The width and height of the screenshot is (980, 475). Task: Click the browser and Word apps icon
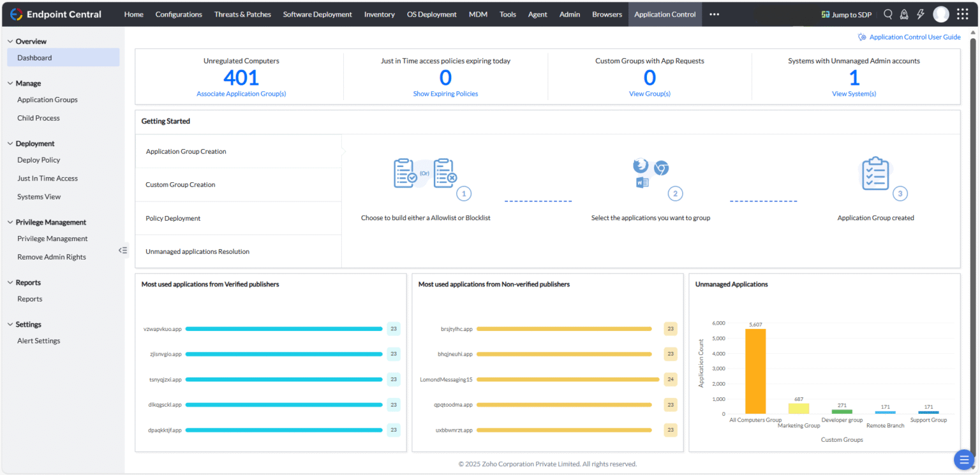650,173
